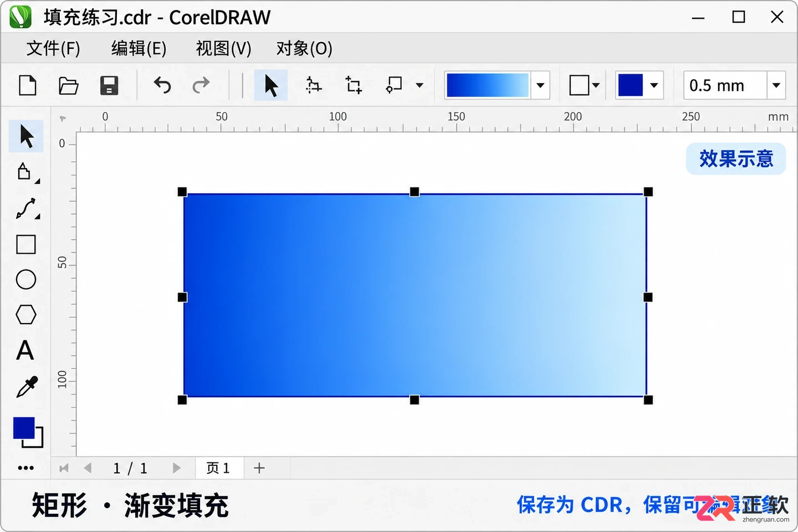Select the Crop tool in top toolbar
Image resolution: width=798 pixels, height=532 pixels.
click(354, 85)
